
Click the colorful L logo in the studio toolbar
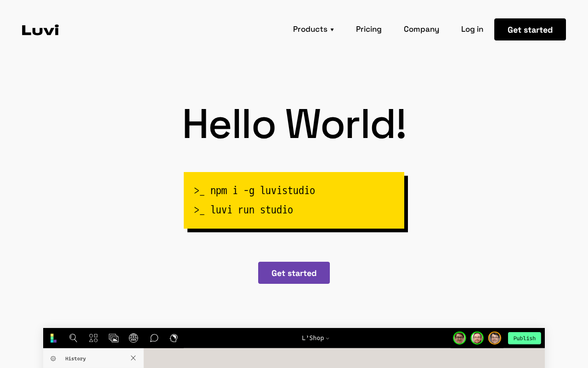tap(53, 338)
